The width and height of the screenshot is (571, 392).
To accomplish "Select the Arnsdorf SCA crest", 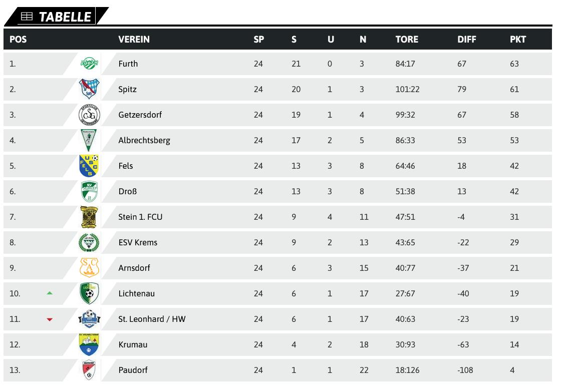I will (x=89, y=268).
